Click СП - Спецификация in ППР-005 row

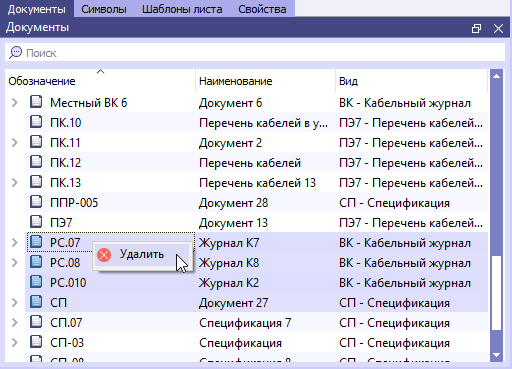pyautogui.click(x=394, y=203)
